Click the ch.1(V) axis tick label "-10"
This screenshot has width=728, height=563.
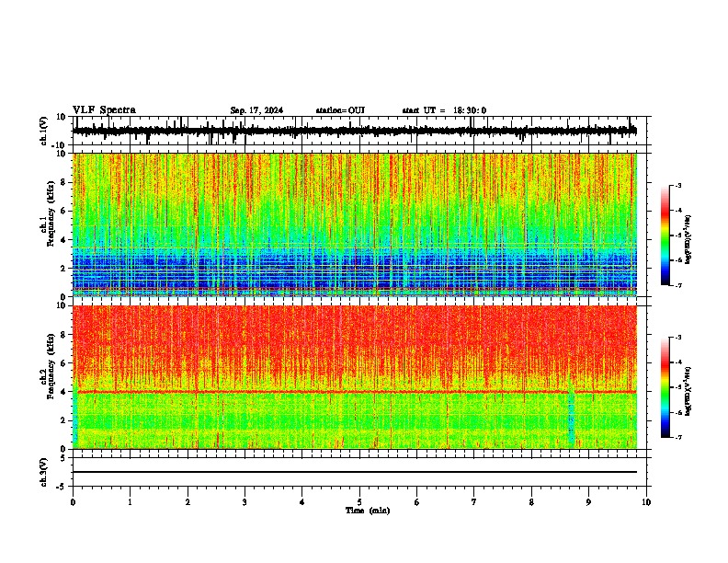coord(59,145)
